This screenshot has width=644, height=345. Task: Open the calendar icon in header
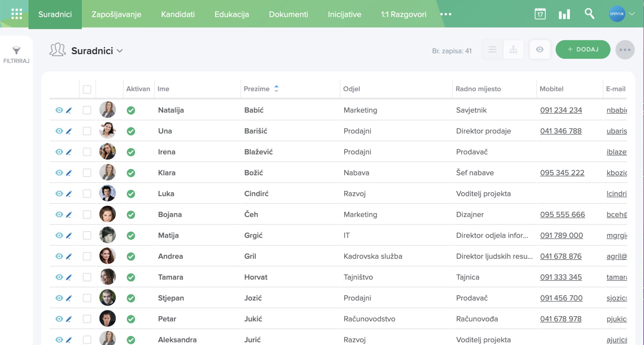[x=540, y=14]
